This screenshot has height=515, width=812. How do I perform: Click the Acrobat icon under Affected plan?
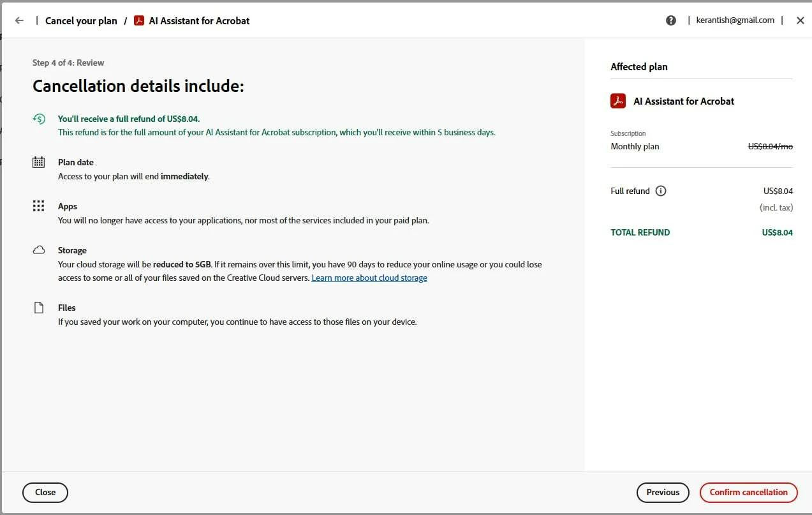click(x=618, y=101)
